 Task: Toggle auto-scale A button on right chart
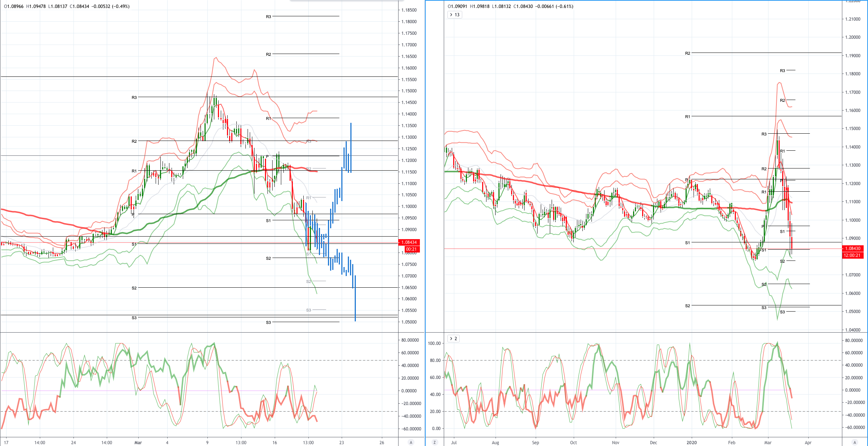(x=855, y=442)
